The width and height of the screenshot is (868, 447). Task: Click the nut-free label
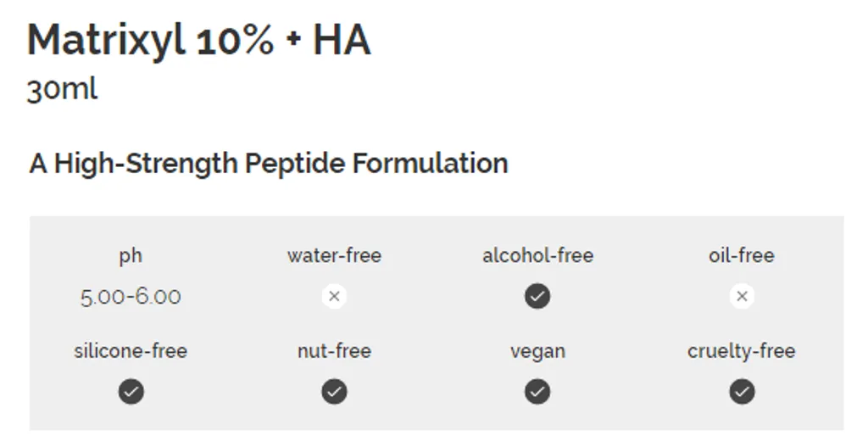pos(334,350)
